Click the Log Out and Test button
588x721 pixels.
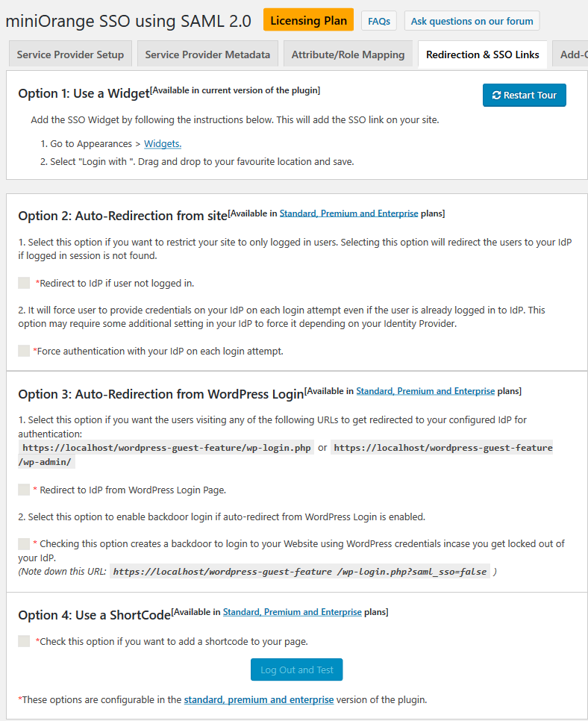296,669
